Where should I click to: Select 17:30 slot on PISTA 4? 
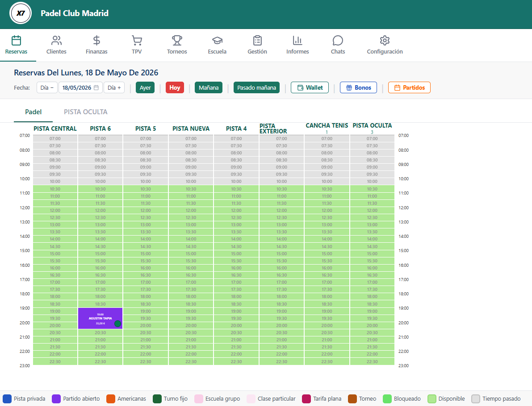(236, 290)
